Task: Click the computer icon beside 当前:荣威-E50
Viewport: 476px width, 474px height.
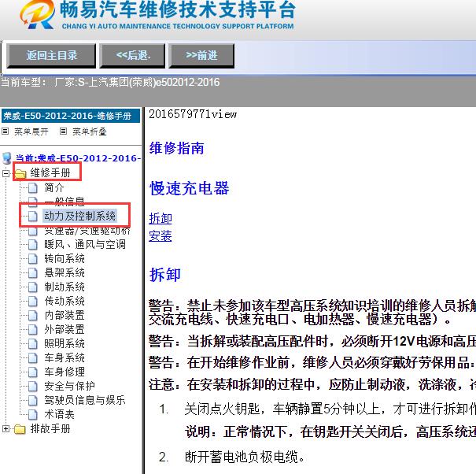Action: click(7, 158)
